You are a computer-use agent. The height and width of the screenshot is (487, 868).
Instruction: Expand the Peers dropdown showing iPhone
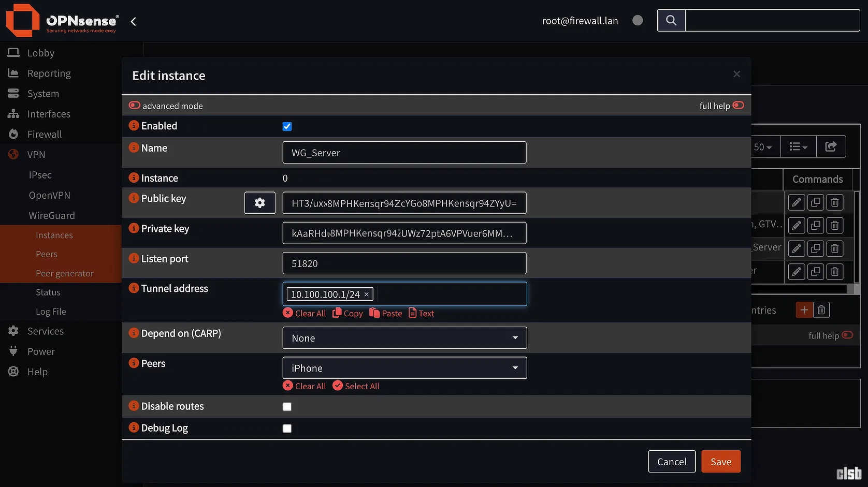[x=404, y=368]
